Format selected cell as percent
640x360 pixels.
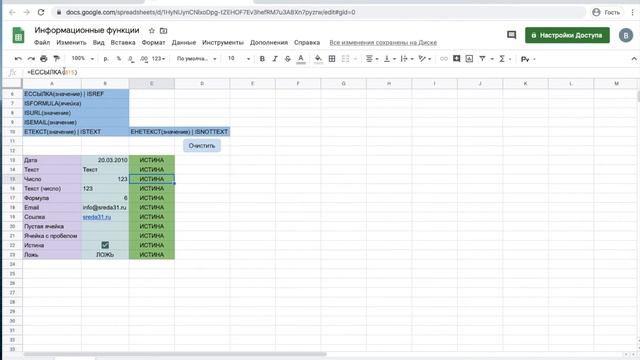coord(119,59)
